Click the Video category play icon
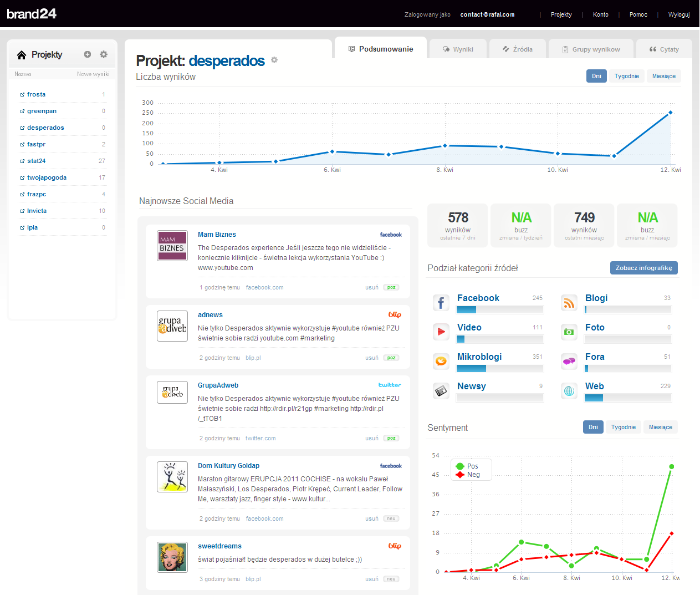 point(441,332)
